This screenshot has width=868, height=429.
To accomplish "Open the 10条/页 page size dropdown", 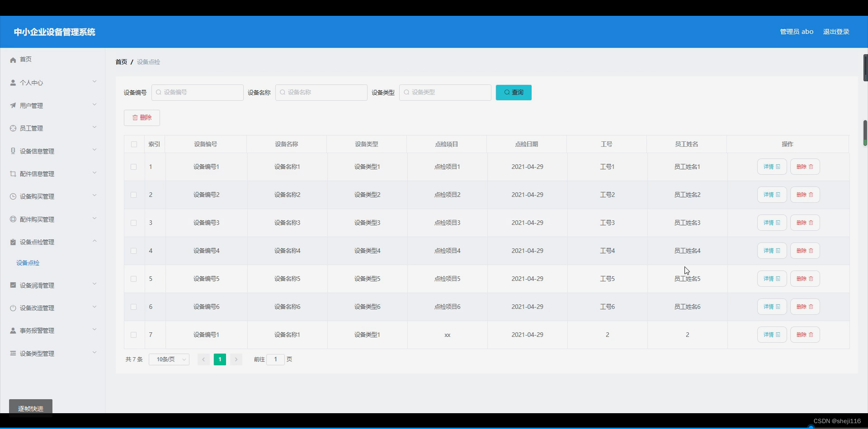I will pos(169,359).
